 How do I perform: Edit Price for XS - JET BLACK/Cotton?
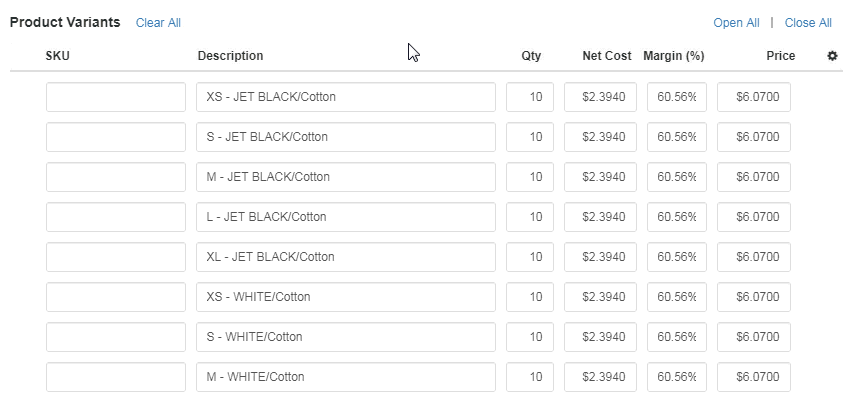coord(754,97)
